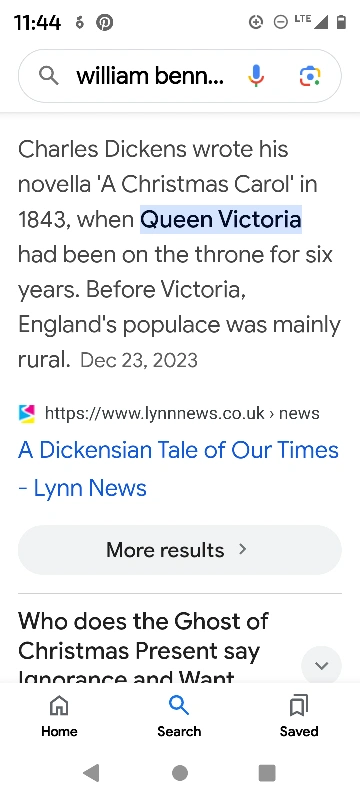Open Google Lens camera search

click(310, 76)
